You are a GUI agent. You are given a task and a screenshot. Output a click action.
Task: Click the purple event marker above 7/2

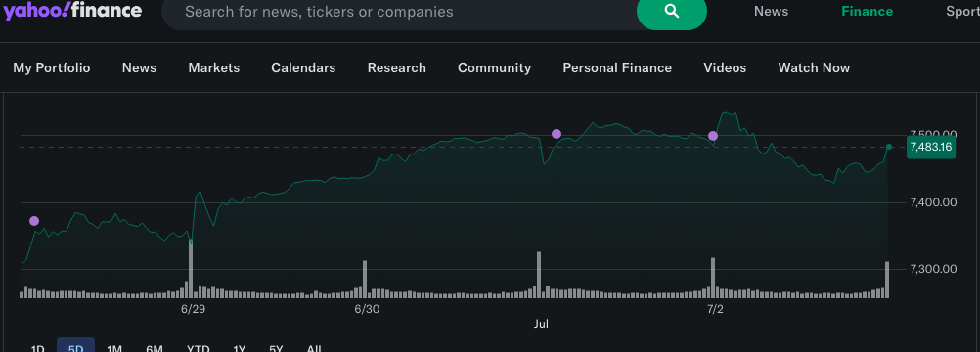712,136
